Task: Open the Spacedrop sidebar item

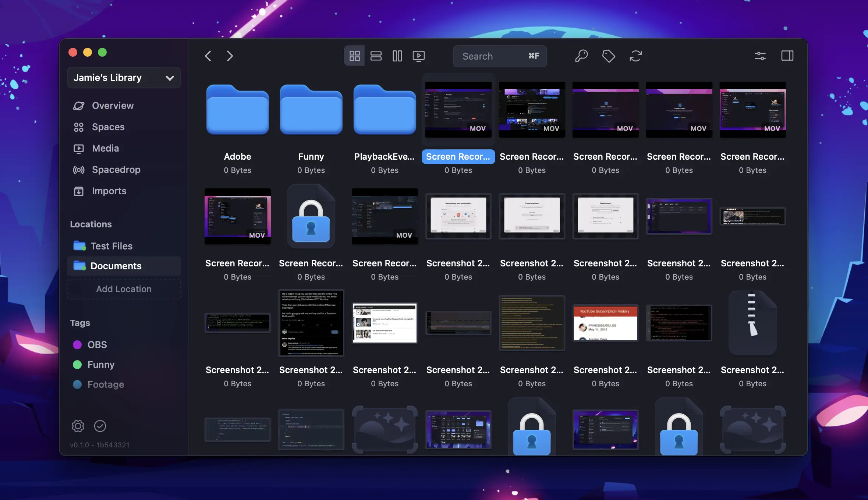Action: 116,170
